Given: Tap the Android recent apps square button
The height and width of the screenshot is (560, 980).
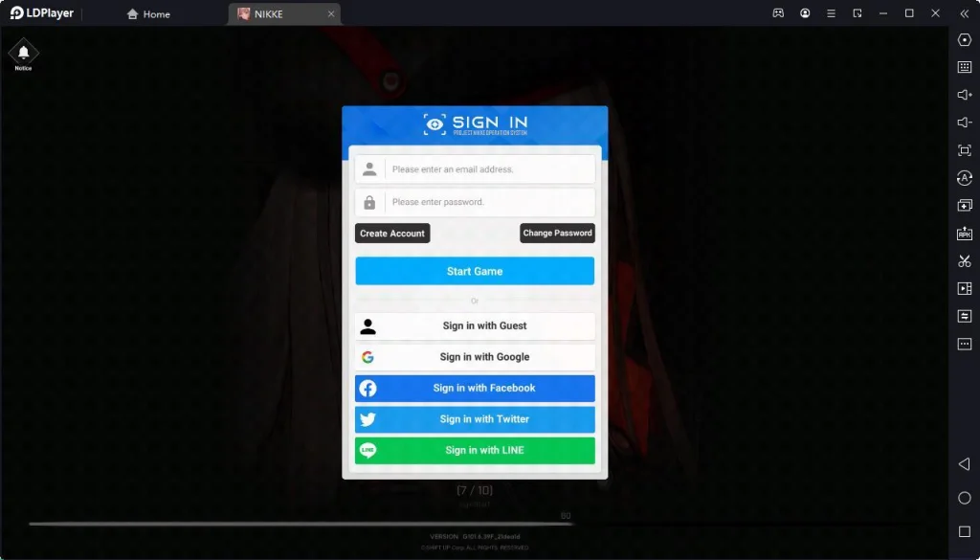Looking at the screenshot, I should (x=965, y=532).
